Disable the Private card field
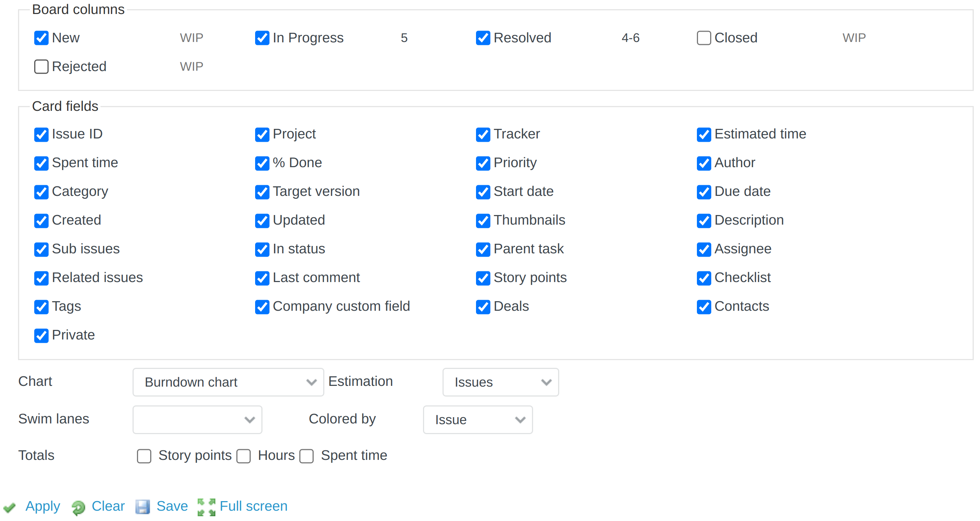This screenshot has width=980, height=521. coord(41,335)
